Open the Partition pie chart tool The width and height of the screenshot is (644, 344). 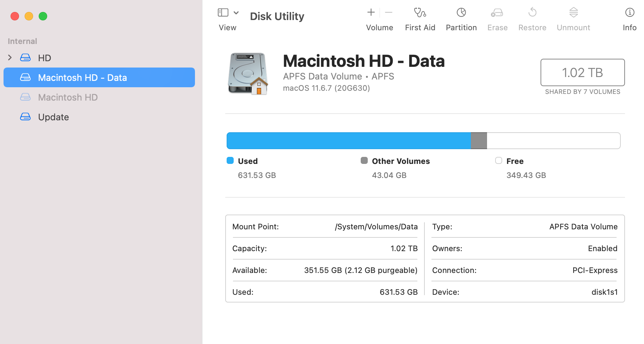click(x=461, y=12)
